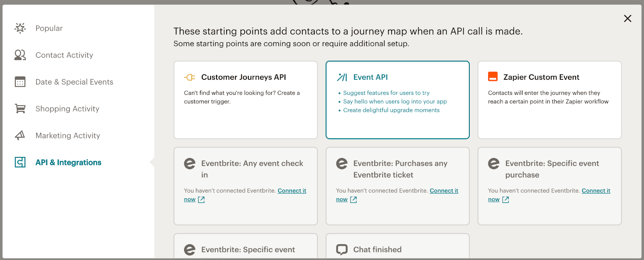Choose the Customer Journeys API card
Viewport: 644px width, 260px height.
coord(246,100)
